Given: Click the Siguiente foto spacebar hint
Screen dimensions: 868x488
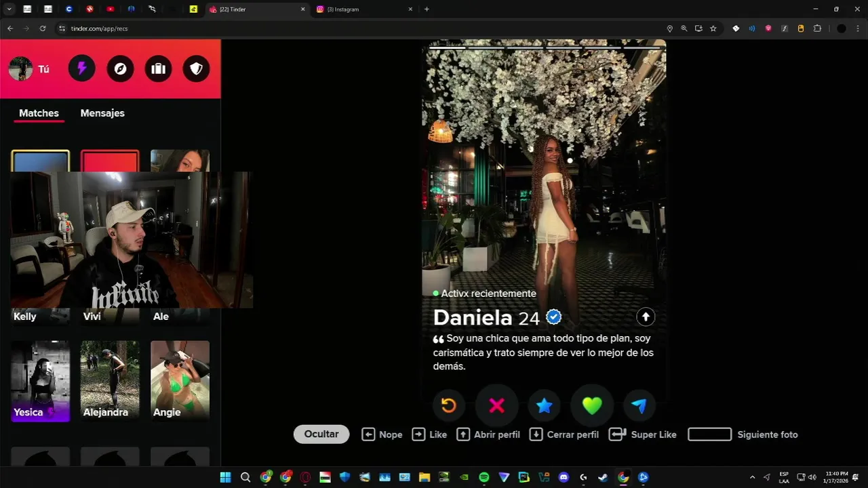Looking at the screenshot, I should (709, 434).
